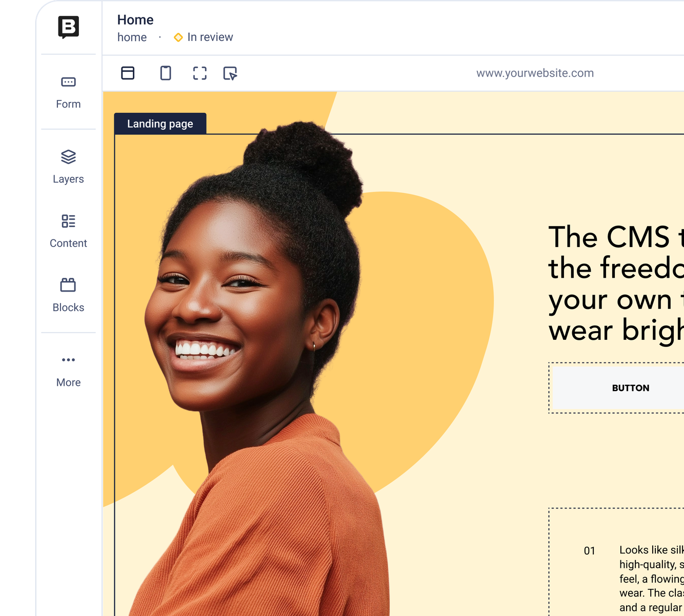The image size is (684, 616).
Task: Click the yellow diamond status icon
Action: tap(178, 37)
